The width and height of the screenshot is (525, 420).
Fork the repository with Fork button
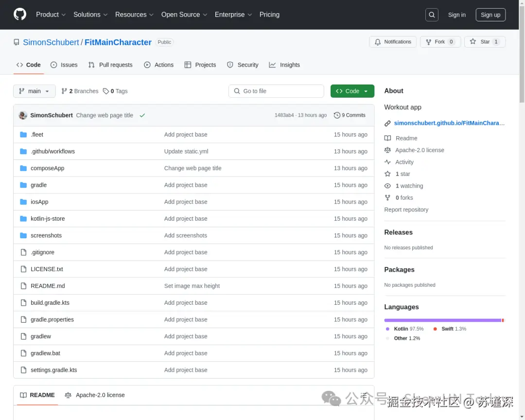(440, 42)
